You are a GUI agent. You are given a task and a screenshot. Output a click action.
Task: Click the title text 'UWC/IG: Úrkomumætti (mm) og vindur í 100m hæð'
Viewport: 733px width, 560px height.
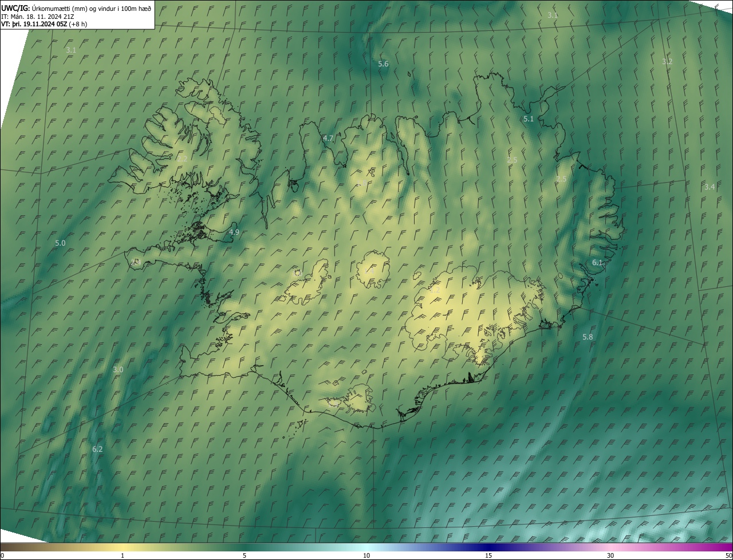click(76, 8)
